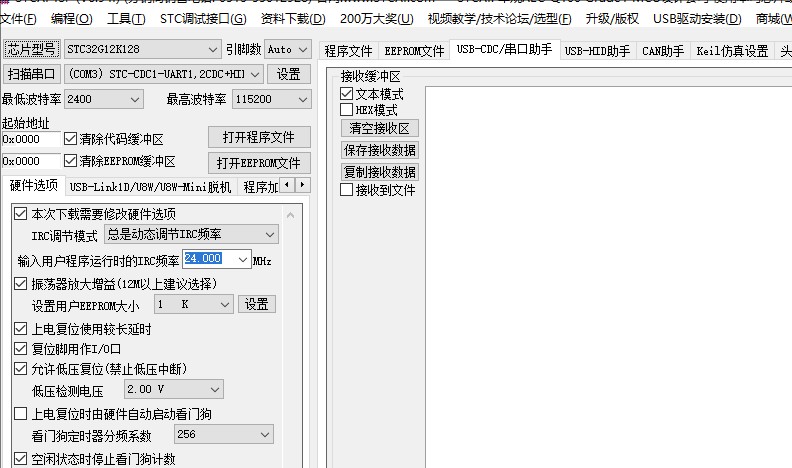Click inside the receive buffer text area
The width and height of the screenshot is (792, 468).
pos(608,277)
